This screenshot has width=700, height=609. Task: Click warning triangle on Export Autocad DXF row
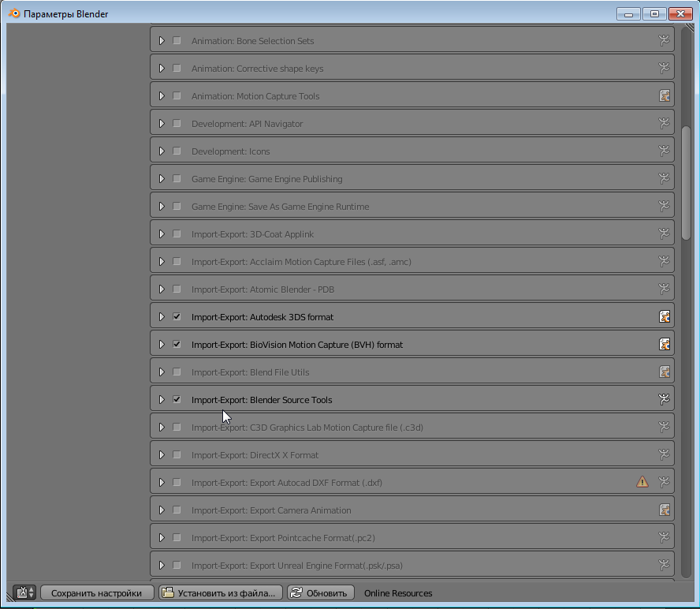(642, 482)
